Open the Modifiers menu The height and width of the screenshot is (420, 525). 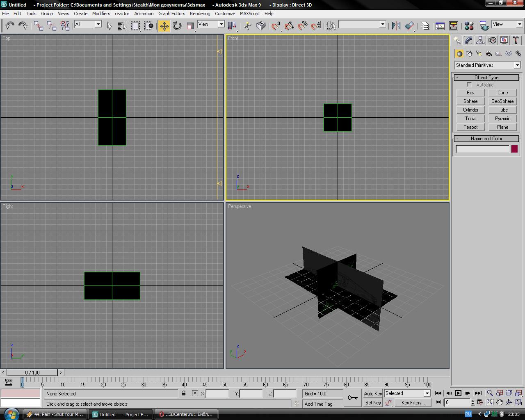point(101,14)
